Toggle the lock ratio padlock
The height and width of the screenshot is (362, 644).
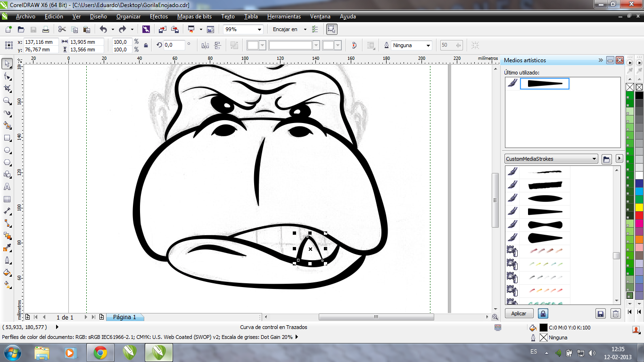(x=146, y=46)
